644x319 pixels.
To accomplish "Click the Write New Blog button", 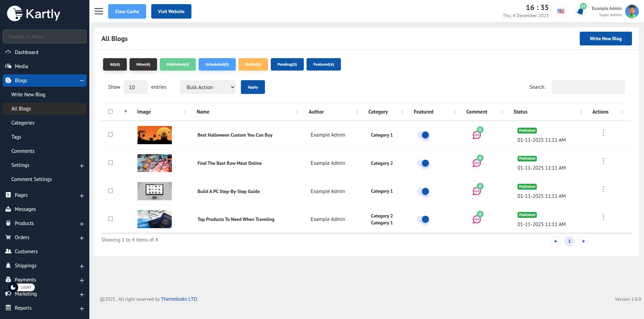I will pyautogui.click(x=606, y=39).
